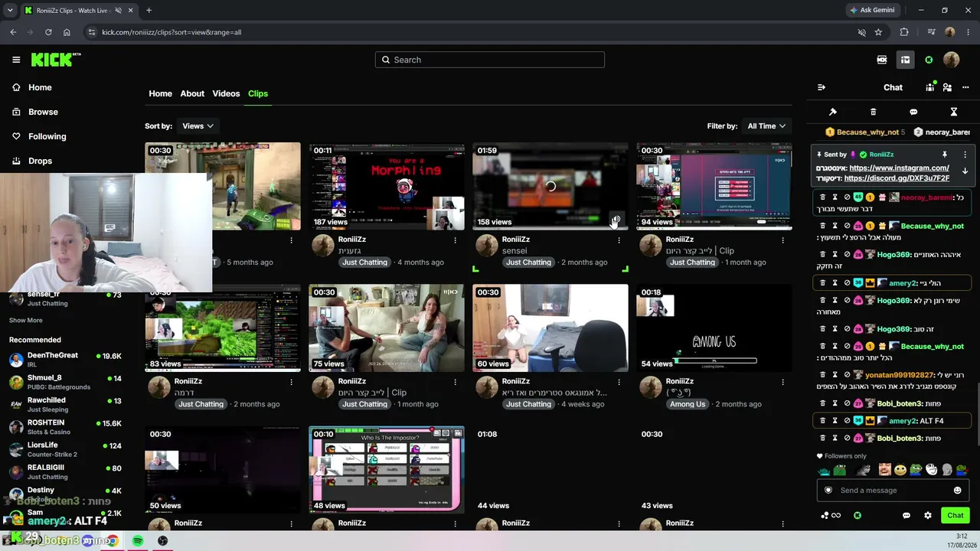This screenshot has height=551, width=980.
Task: Play the 'Who Is The Impostor?' clip thumbnail
Action: [x=387, y=469]
